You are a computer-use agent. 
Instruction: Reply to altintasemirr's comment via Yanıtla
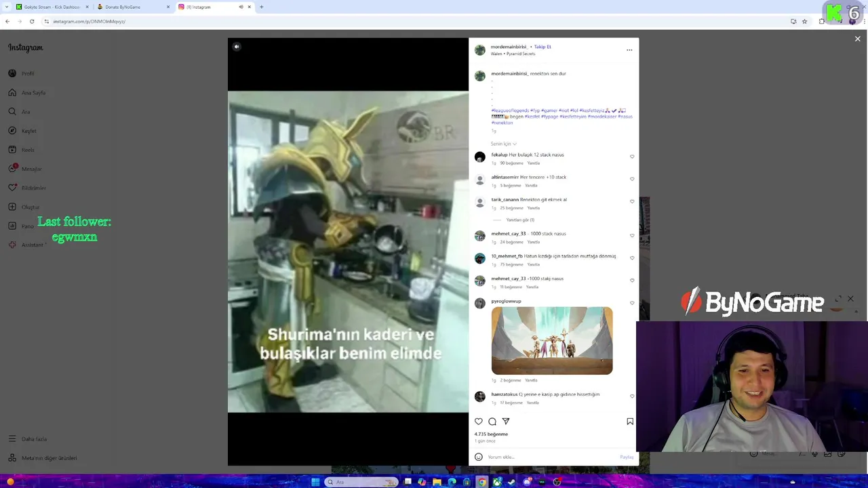[x=531, y=185]
